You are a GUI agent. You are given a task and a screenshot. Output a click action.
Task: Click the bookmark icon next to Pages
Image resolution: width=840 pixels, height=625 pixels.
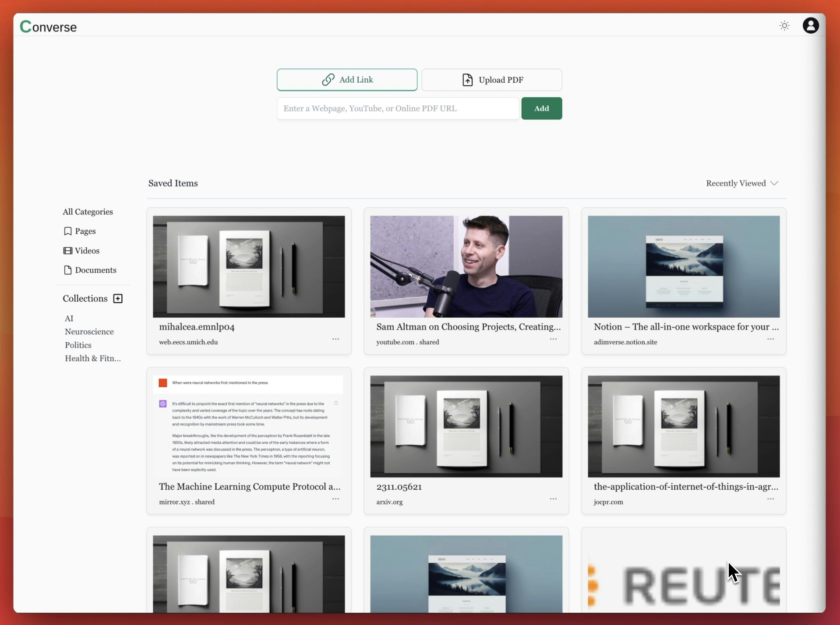[67, 231]
